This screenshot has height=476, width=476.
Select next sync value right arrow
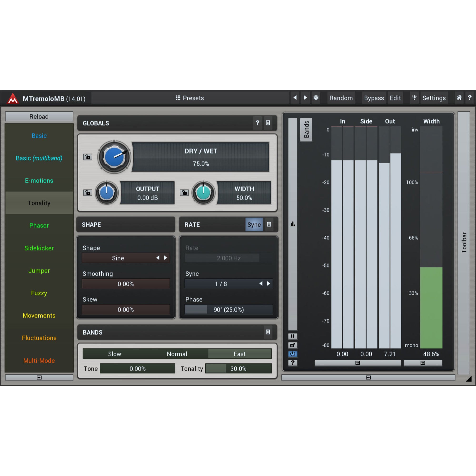pos(268,284)
